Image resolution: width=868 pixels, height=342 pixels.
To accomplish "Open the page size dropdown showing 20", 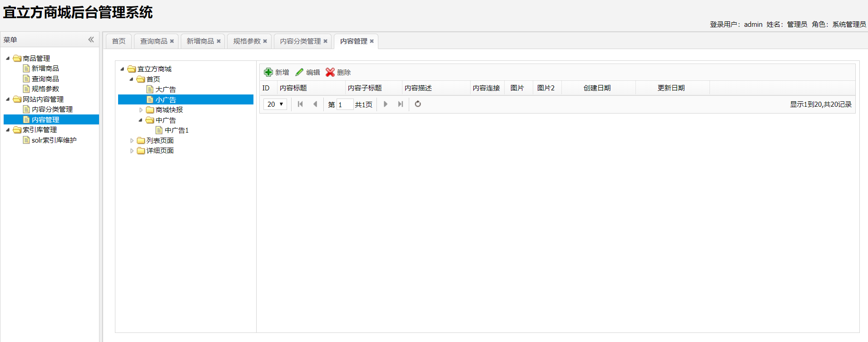I will (275, 104).
